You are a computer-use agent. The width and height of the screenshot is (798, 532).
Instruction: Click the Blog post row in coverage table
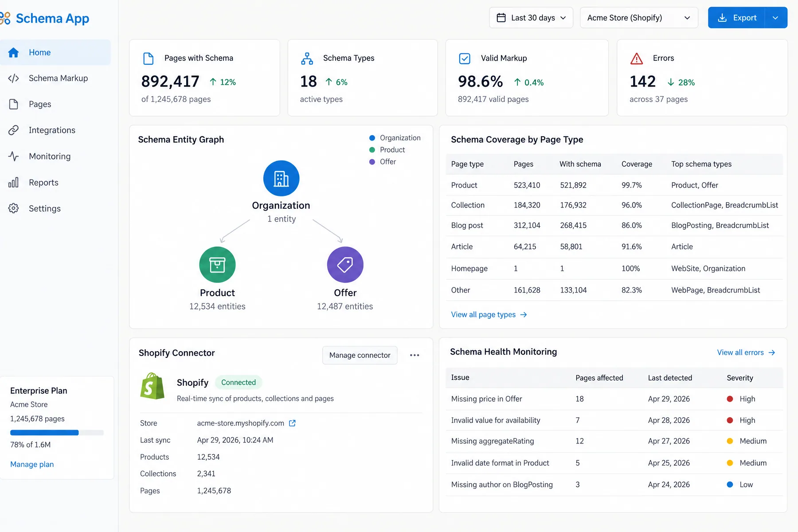click(x=614, y=225)
